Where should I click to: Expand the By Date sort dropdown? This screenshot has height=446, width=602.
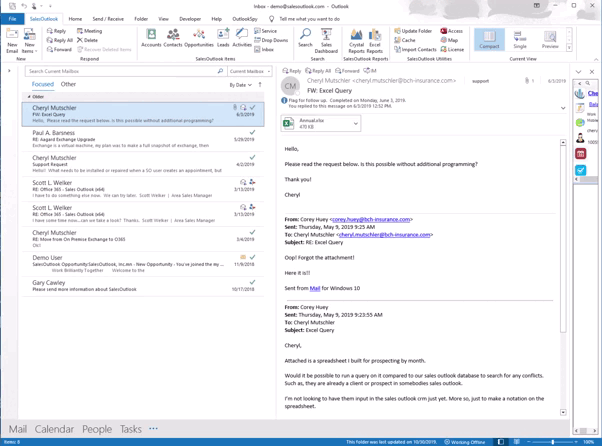(x=241, y=85)
